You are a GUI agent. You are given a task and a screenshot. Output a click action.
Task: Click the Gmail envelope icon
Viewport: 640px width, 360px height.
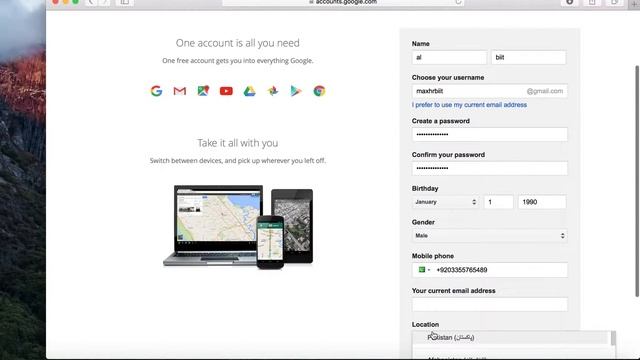click(x=180, y=91)
